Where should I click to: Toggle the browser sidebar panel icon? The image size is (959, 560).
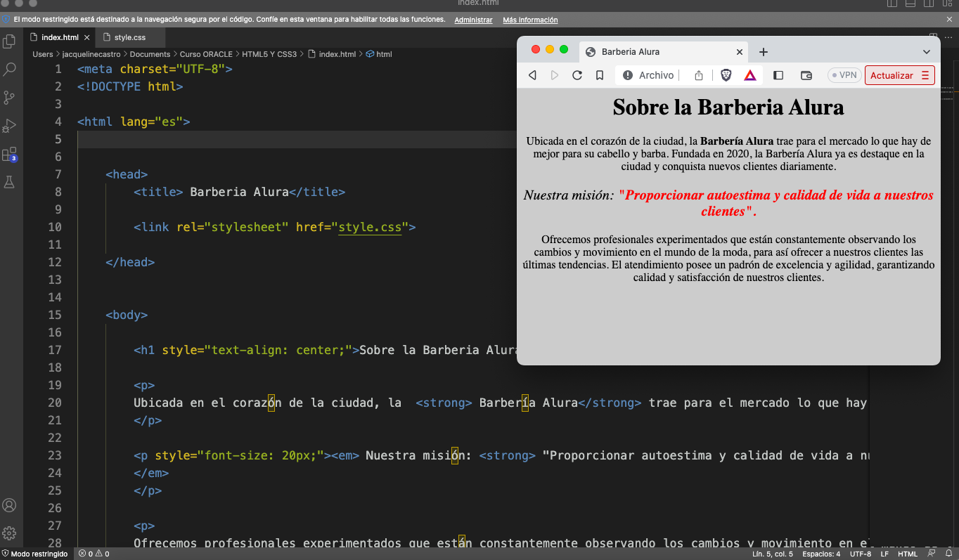click(778, 74)
